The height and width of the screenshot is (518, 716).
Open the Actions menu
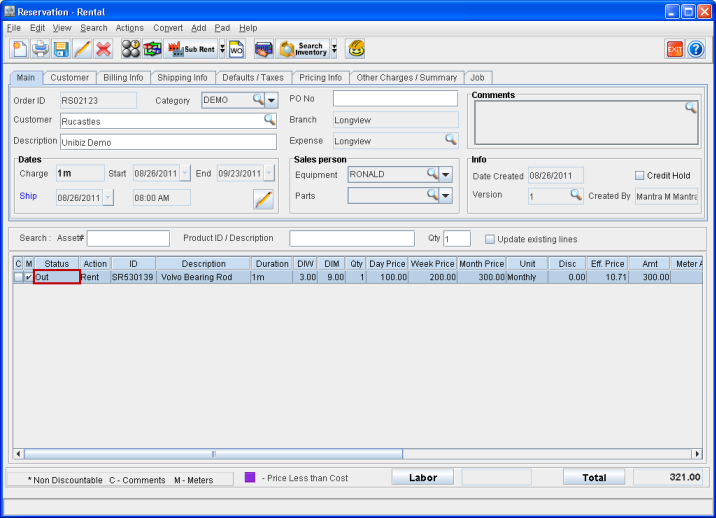(x=130, y=28)
